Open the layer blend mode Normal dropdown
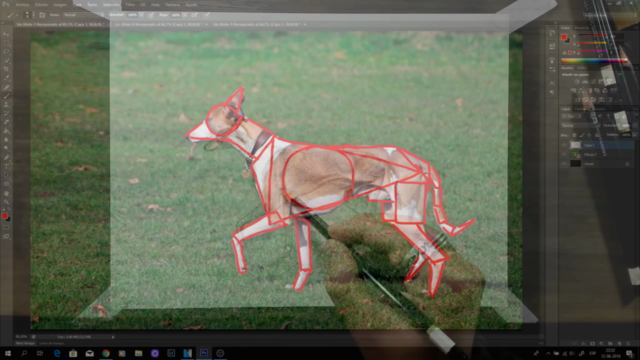Viewport: 640px width, 360px height. coord(579,126)
